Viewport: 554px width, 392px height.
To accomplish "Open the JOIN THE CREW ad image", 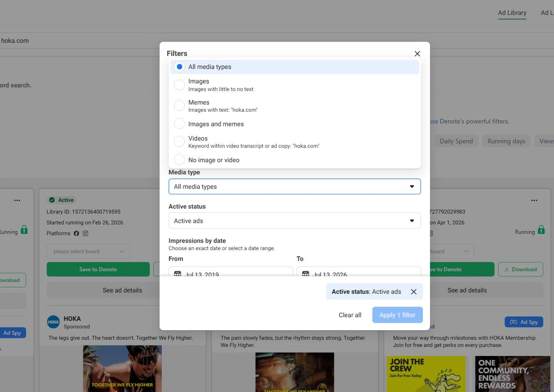I will pos(426,374).
